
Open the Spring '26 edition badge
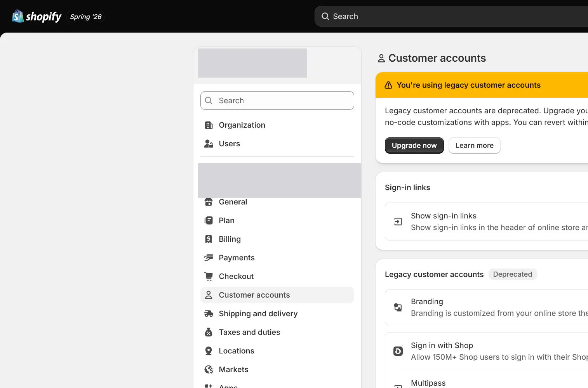coord(85,17)
